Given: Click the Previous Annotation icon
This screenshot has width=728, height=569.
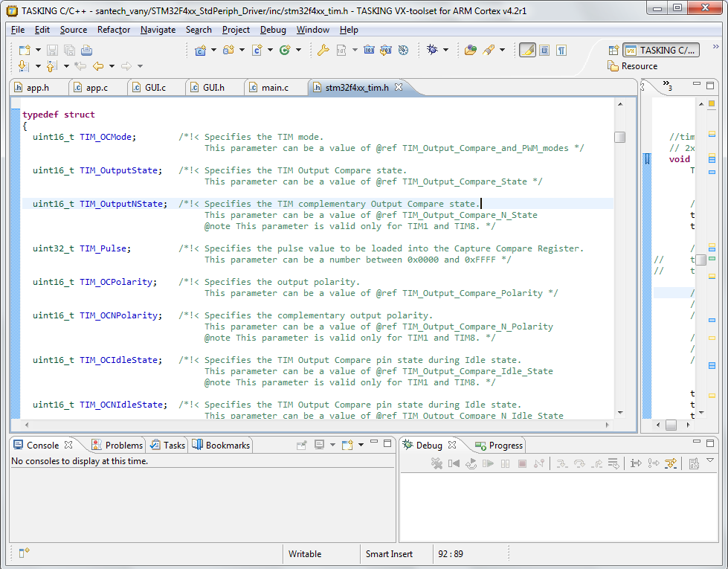Looking at the screenshot, I should coord(52,66).
